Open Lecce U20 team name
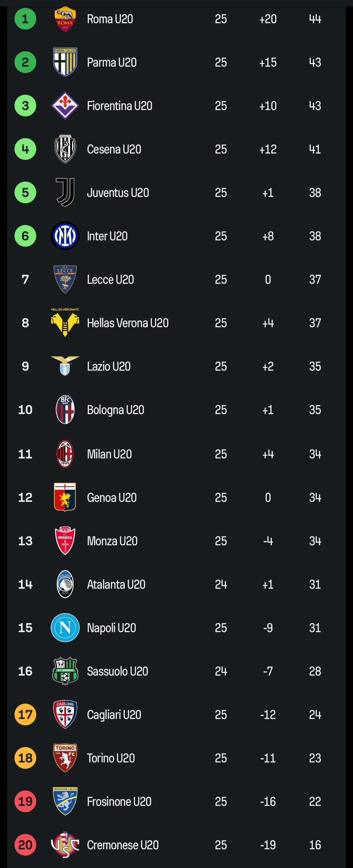Screen dimensions: 353x868 (110, 279)
